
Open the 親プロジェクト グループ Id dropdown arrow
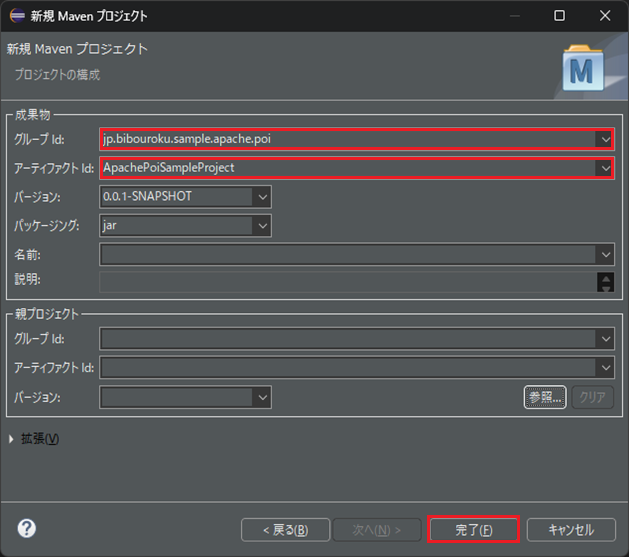coord(605,339)
